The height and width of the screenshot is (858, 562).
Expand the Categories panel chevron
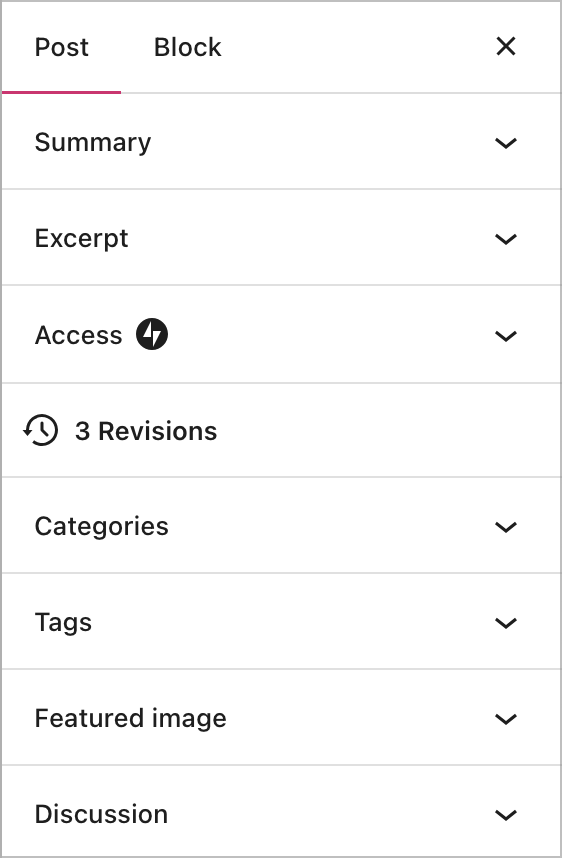(x=506, y=527)
